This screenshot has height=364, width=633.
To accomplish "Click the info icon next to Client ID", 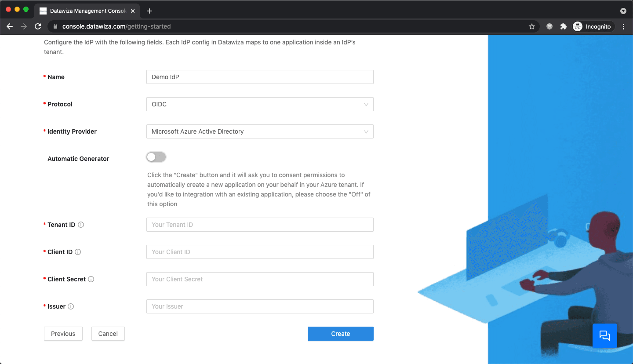I will click(x=78, y=252).
